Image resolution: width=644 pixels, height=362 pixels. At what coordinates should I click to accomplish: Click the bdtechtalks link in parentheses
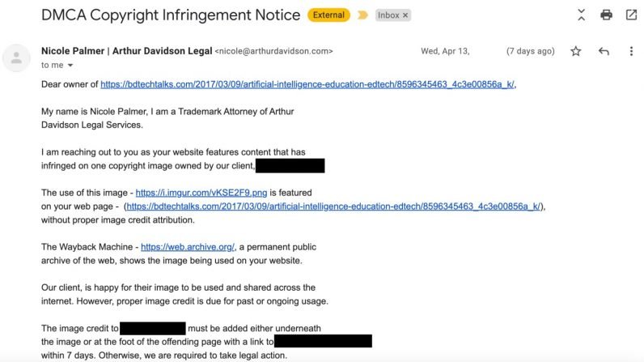coord(333,207)
